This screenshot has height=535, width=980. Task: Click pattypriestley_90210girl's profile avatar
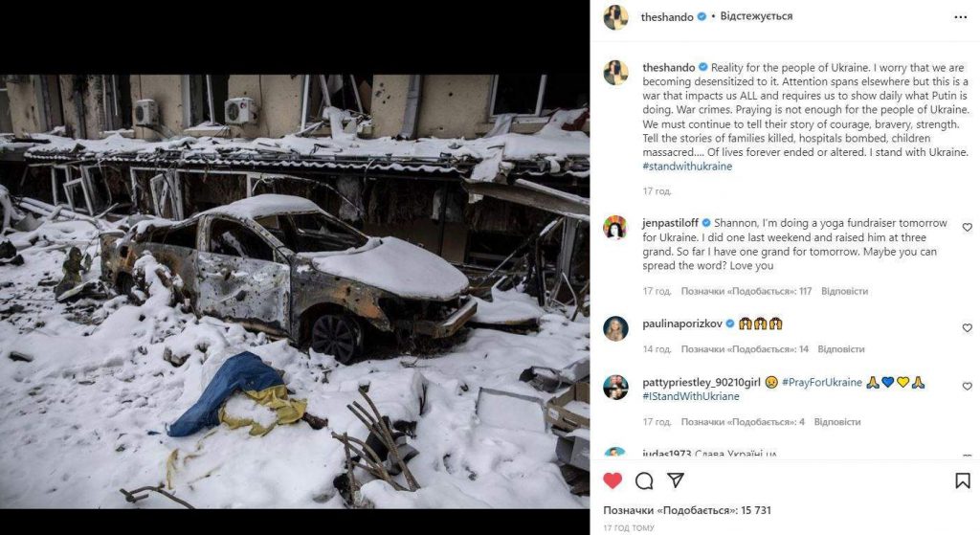[615, 387]
